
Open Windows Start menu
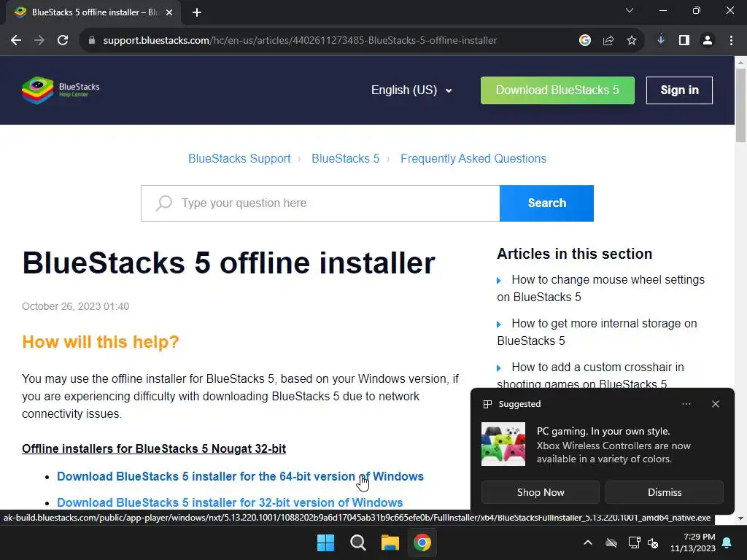point(326,542)
